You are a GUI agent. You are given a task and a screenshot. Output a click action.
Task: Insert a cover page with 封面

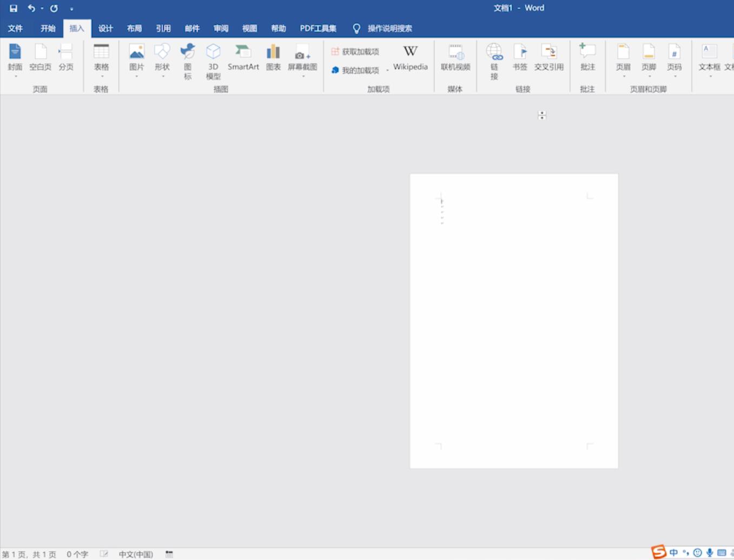click(x=15, y=61)
